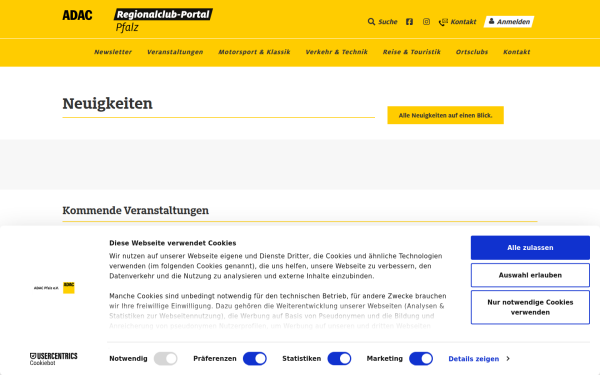Click the Diese Webseite verwendet Cookies title
Viewport: 600px width, 375px height.
pyautogui.click(x=173, y=243)
